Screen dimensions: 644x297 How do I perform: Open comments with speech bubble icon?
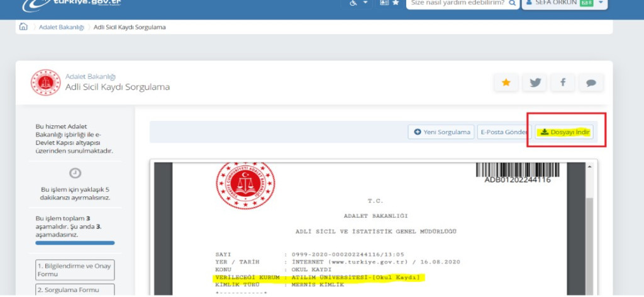pyautogui.click(x=591, y=82)
